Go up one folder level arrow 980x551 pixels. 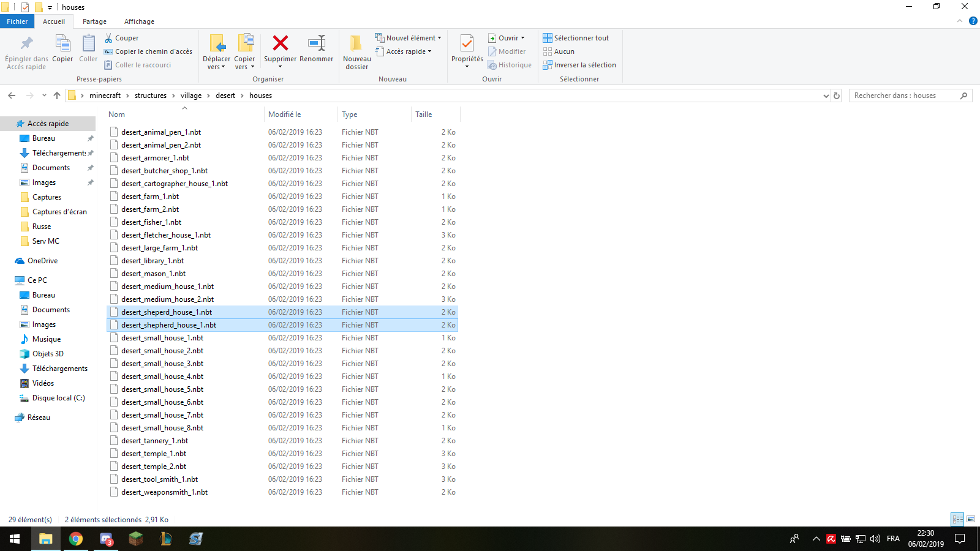57,96
